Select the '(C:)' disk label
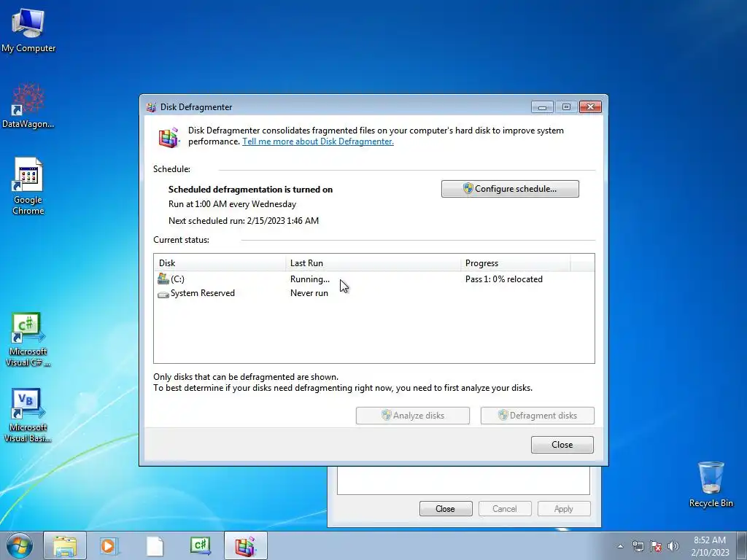 [177, 279]
